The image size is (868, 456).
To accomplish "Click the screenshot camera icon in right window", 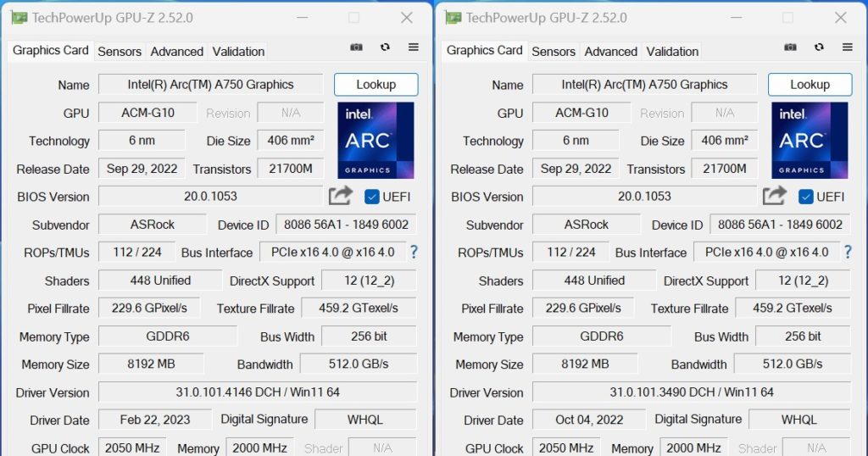I will coord(791,47).
